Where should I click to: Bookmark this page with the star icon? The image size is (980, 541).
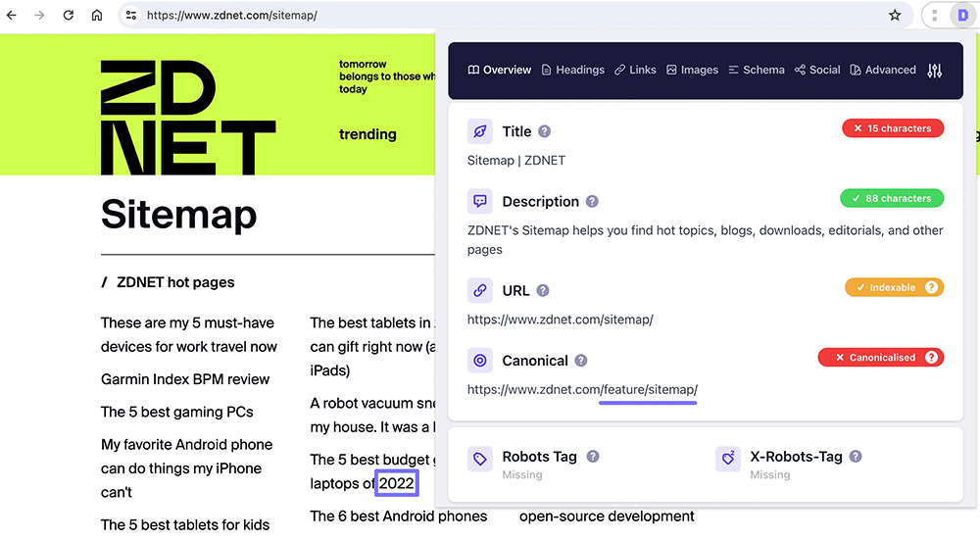[x=895, y=15]
